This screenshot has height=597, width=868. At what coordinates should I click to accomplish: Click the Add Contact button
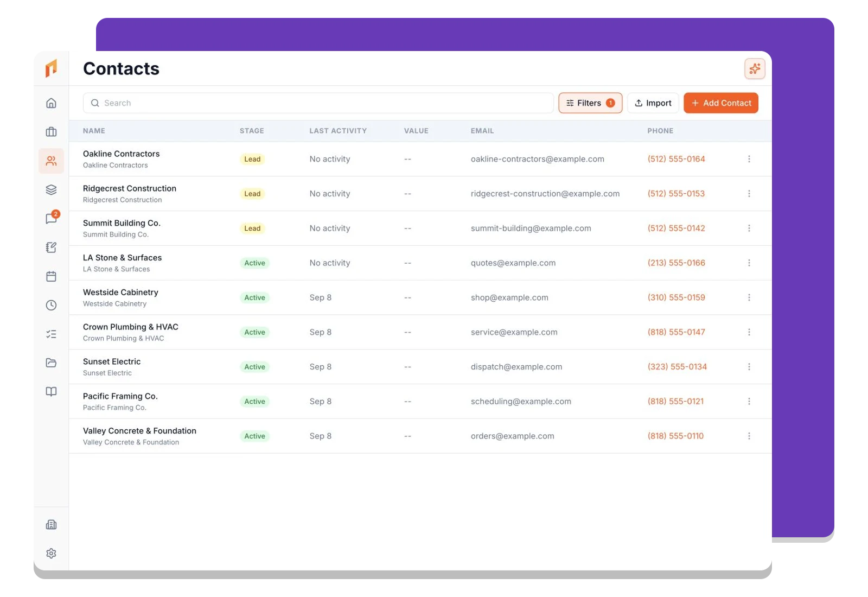[x=721, y=103]
